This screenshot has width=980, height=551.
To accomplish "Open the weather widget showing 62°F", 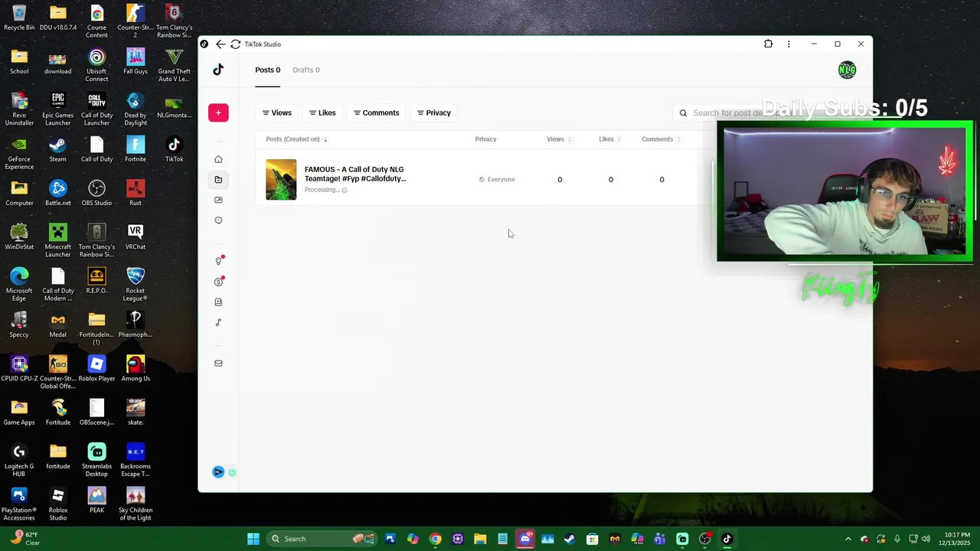I will [24, 539].
